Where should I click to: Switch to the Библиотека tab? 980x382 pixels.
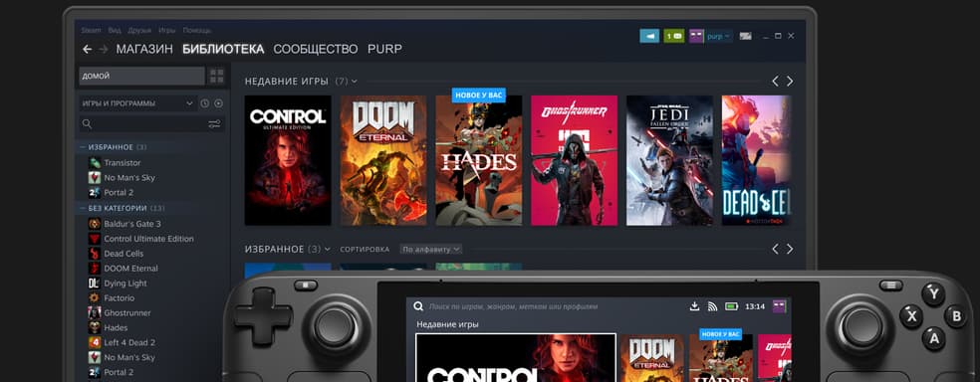click(223, 50)
